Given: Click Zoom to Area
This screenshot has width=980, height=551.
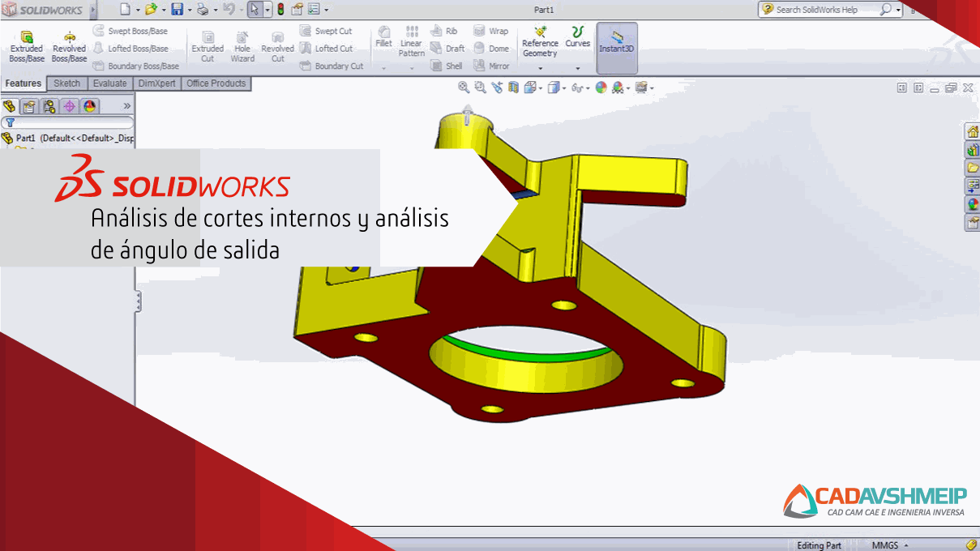Looking at the screenshot, I should pyautogui.click(x=480, y=88).
